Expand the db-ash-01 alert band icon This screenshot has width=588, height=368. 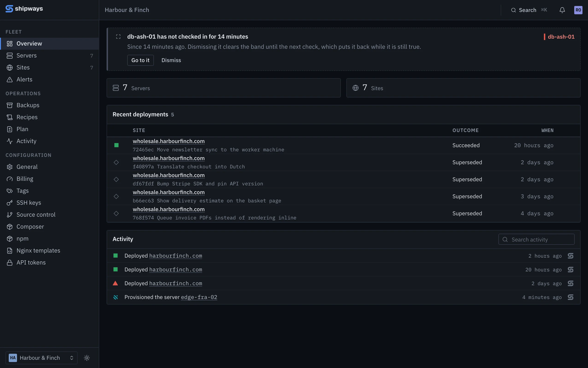(118, 37)
